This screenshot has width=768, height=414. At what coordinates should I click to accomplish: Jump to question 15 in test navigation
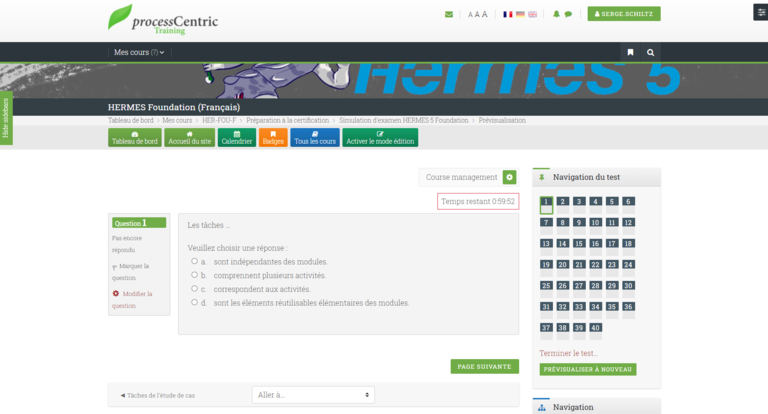(x=579, y=247)
